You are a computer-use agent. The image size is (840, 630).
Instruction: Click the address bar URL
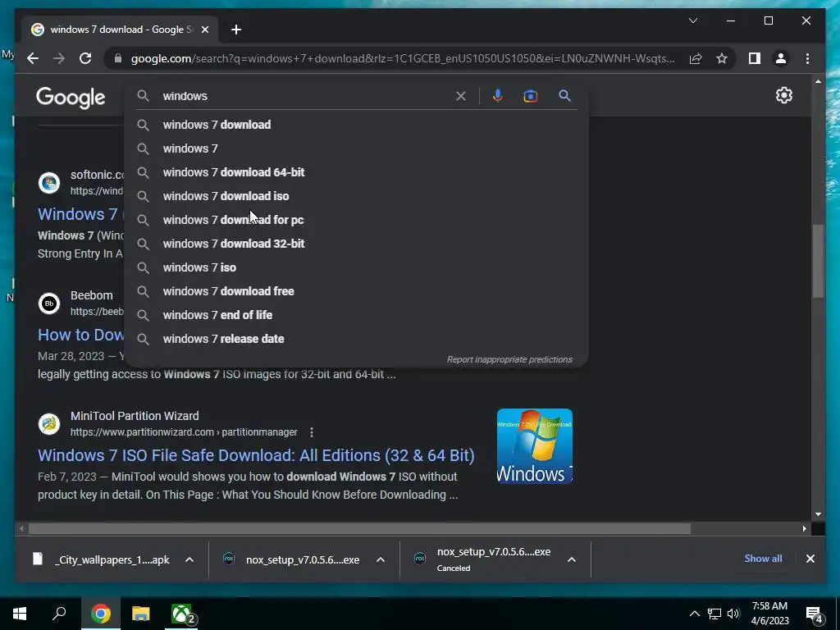402,58
